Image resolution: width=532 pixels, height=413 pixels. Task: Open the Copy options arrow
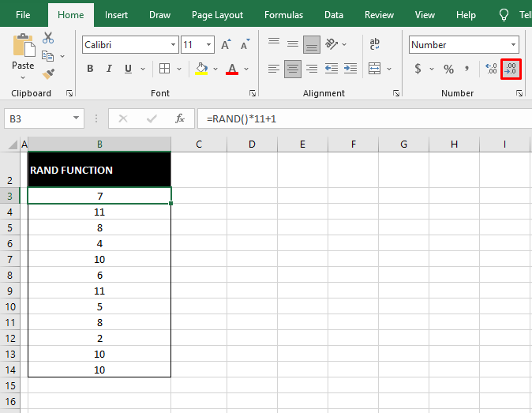coord(62,56)
